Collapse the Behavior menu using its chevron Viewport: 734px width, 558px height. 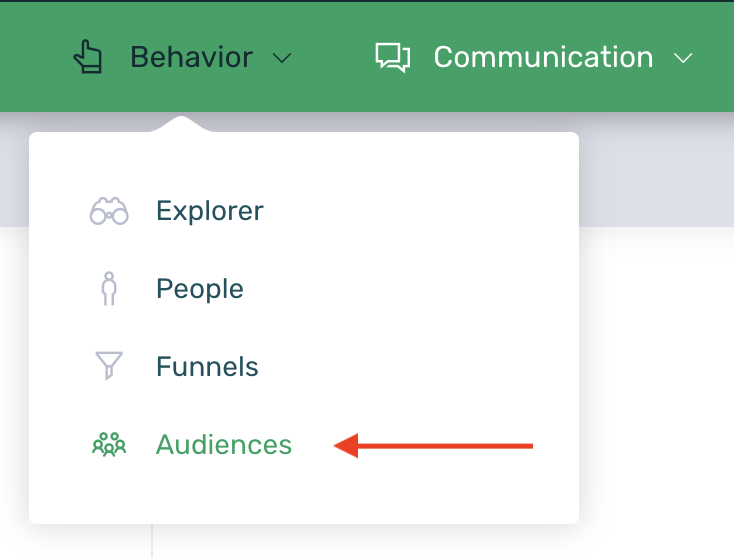pyautogui.click(x=282, y=58)
